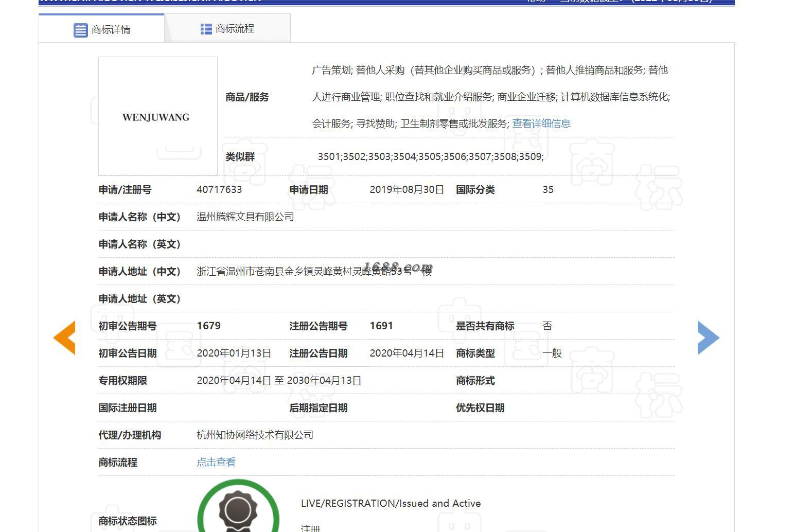Select application date 2019年08月30日

(x=407, y=189)
